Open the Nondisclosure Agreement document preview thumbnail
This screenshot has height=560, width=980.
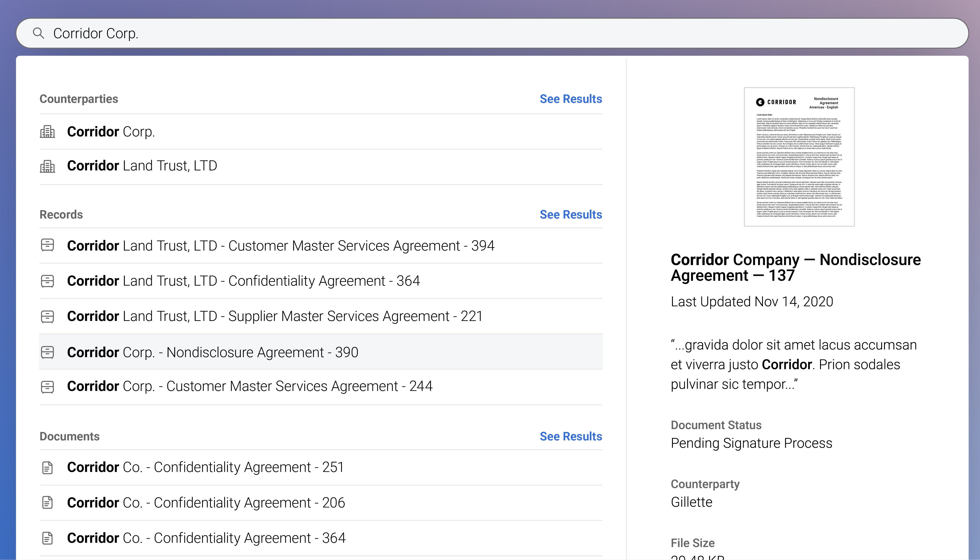799,157
